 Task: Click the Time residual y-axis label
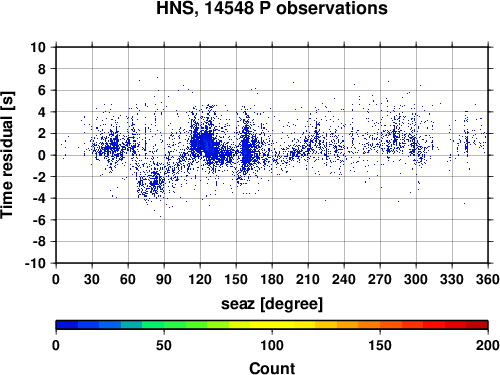[7, 155]
